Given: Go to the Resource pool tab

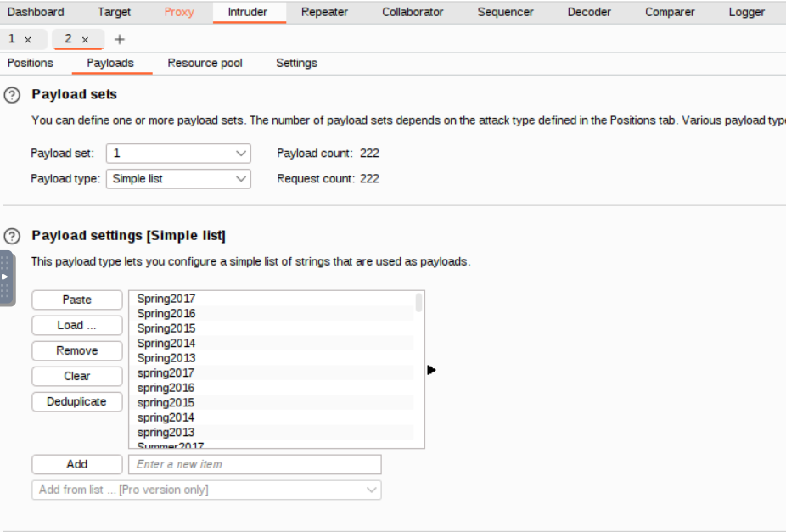Looking at the screenshot, I should [x=205, y=63].
